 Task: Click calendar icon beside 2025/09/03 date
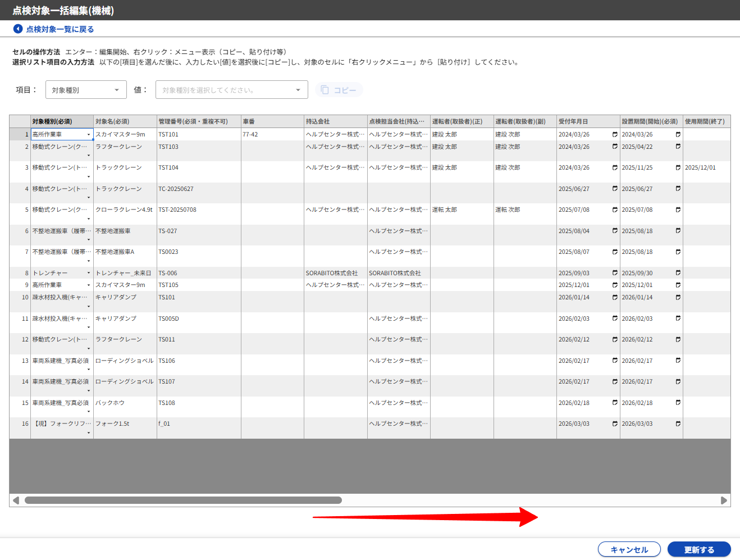pos(615,273)
